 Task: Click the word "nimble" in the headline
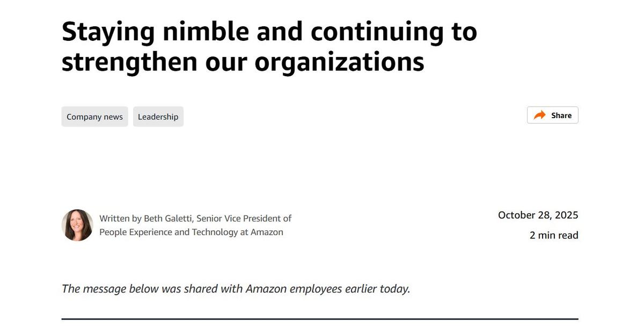tap(206, 31)
